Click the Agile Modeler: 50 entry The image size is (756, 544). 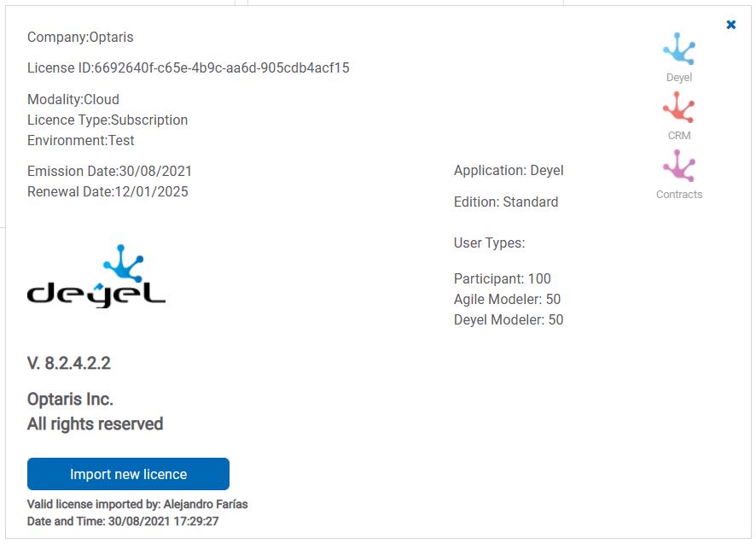(x=507, y=300)
